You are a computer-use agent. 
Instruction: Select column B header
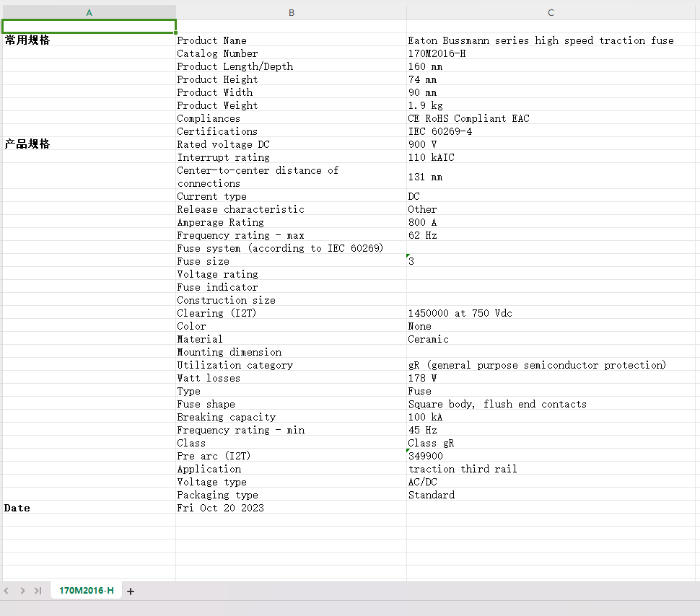(x=291, y=12)
